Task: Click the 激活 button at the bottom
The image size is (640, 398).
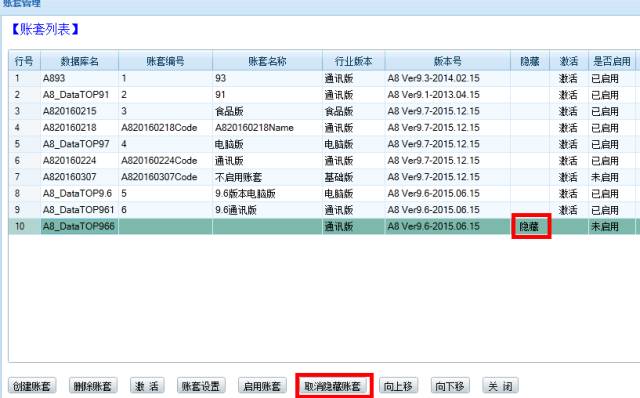Action: [147, 386]
